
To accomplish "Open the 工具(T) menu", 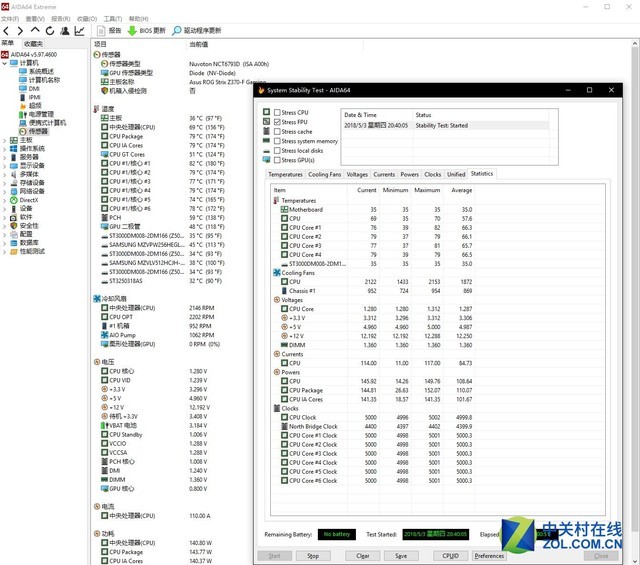I will (x=112, y=18).
